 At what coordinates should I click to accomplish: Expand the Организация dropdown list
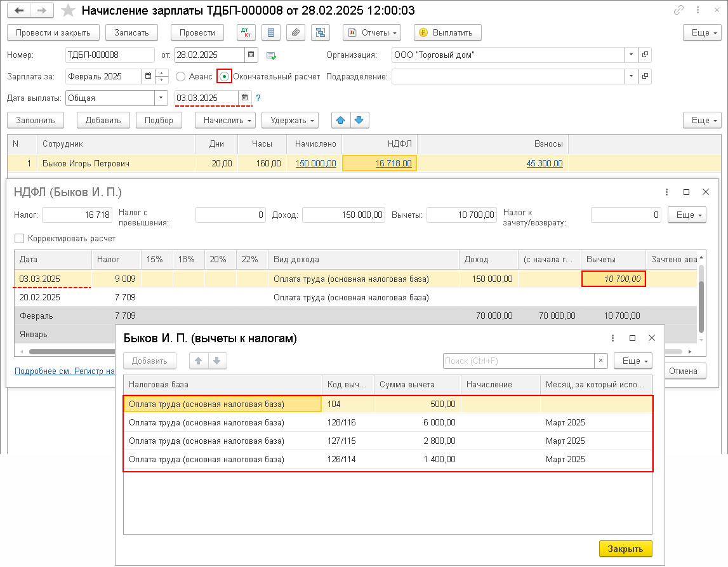pos(631,55)
